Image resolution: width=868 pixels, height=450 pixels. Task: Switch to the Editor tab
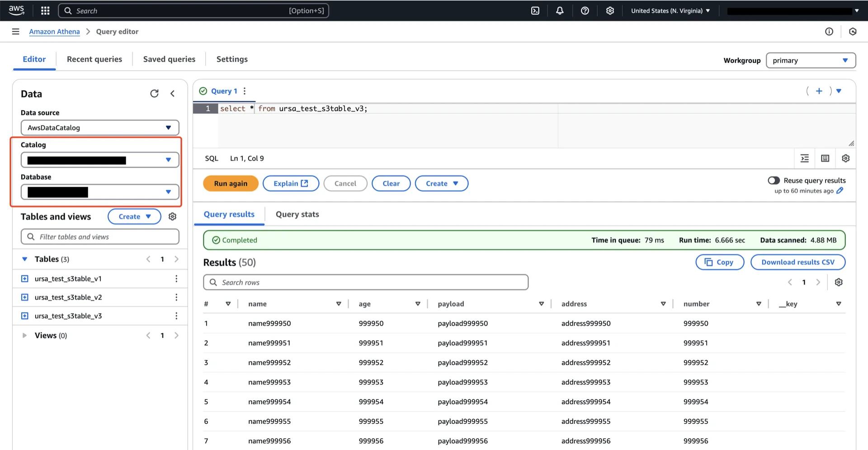pyautogui.click(x=34, y=59)
